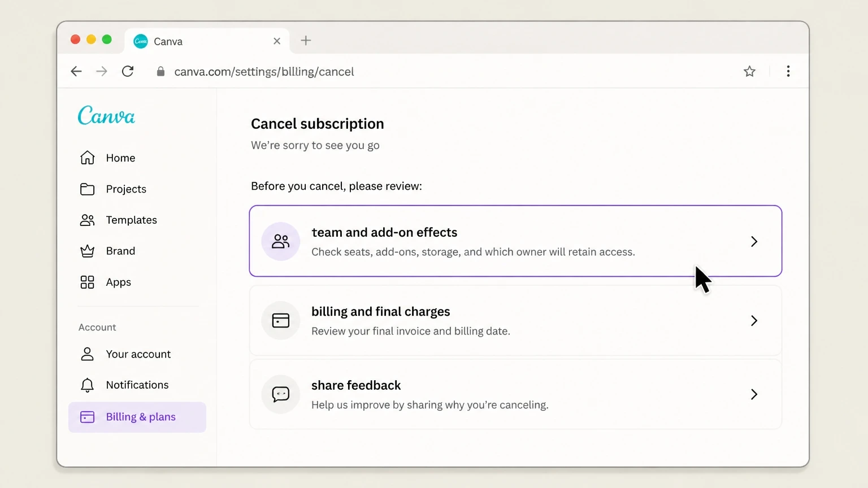Open team and add-on effects card

click(x=515, y=241)
